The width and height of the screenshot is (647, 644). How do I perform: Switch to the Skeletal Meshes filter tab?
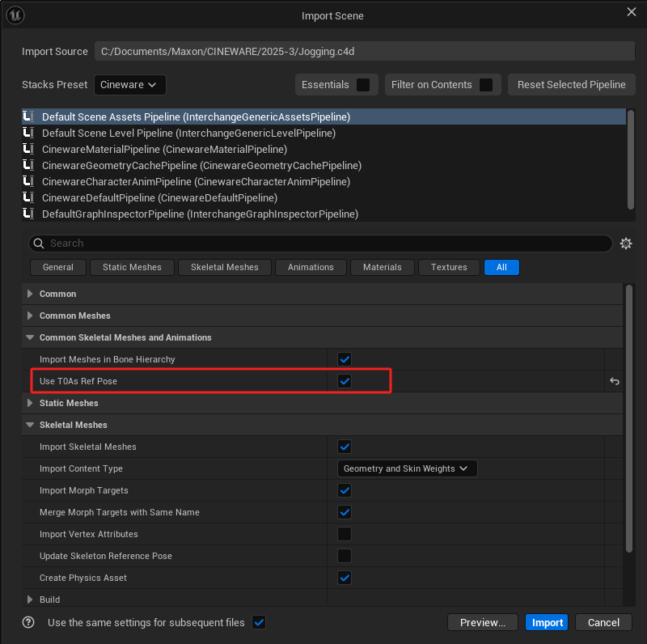point(225,267)
